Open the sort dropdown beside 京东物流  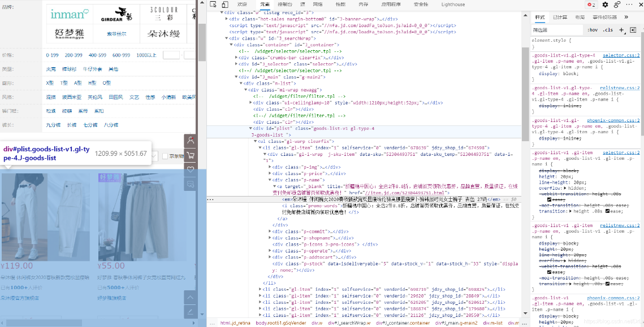coord(155,156)
